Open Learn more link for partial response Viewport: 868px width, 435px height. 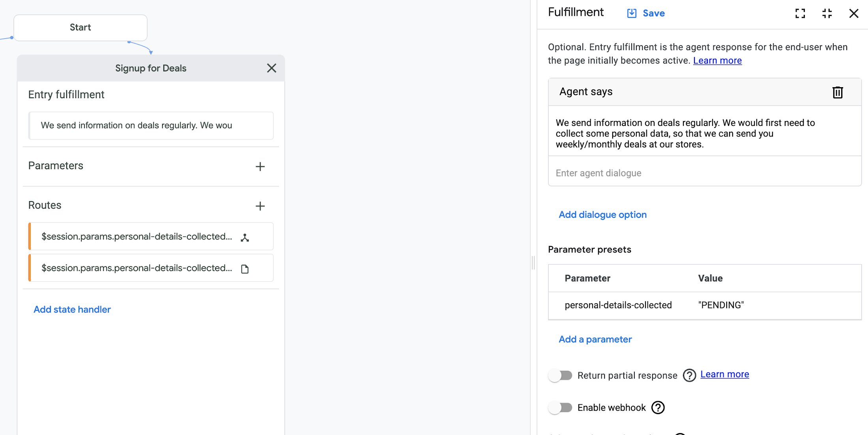(725, 374)
